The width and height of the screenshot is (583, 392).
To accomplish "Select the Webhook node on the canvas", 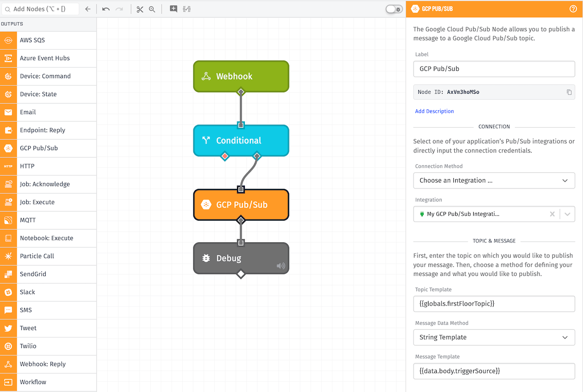I will [x=241, y=76].
